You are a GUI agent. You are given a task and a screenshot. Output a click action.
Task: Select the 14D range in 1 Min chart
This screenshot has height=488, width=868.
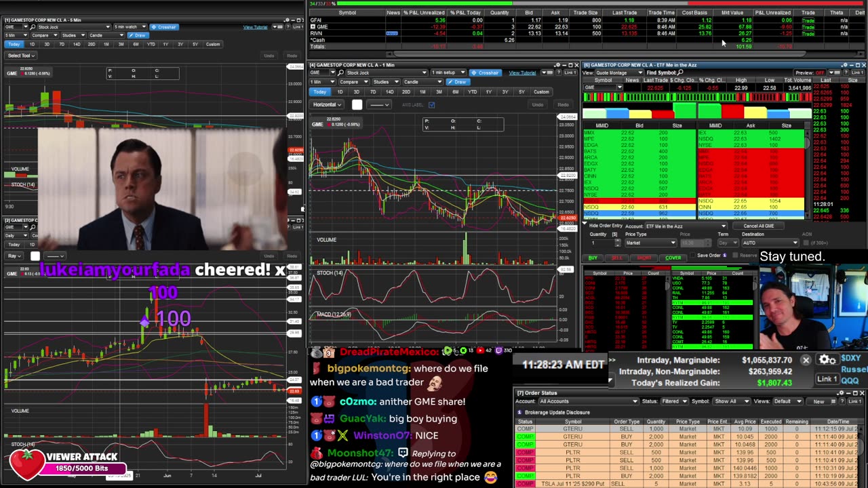pyautogui.click(x=389, y=91)
